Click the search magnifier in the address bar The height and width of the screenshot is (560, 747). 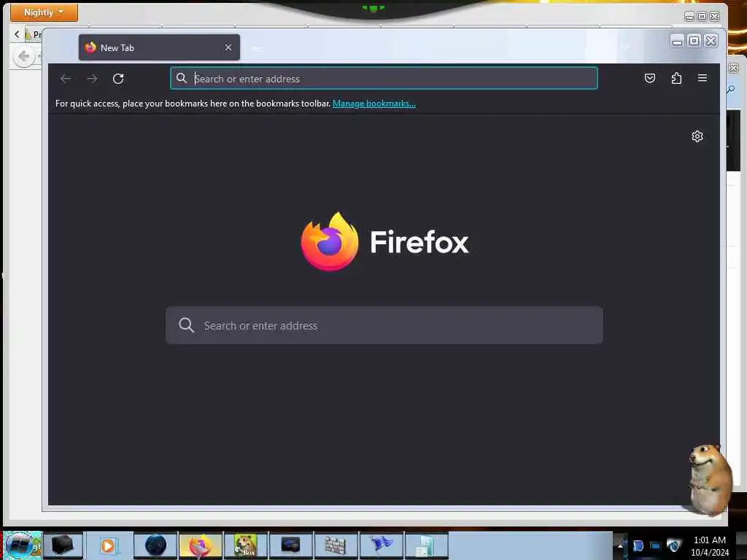click(182, 78)
